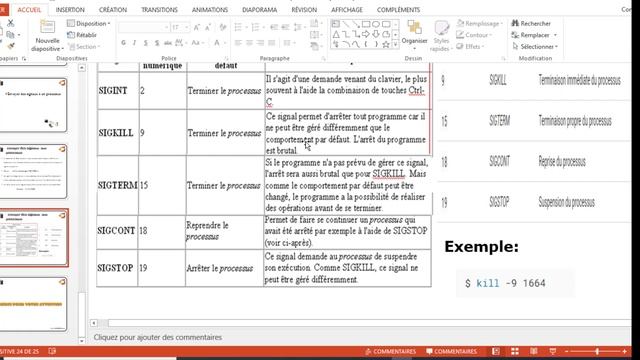Screen dimensions: 640x360
Task: Toggle underline (S) formatting
Action: (x=145, y=42)
